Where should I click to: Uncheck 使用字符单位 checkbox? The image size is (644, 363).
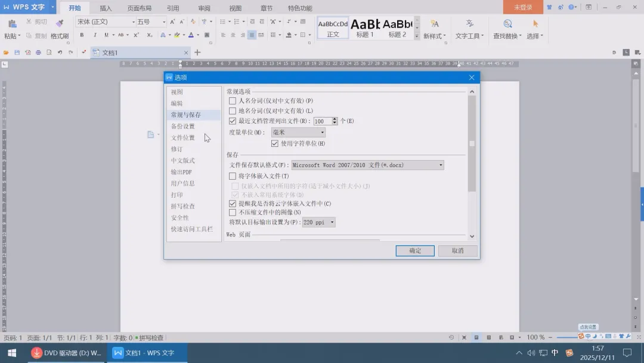pos(275,143)
